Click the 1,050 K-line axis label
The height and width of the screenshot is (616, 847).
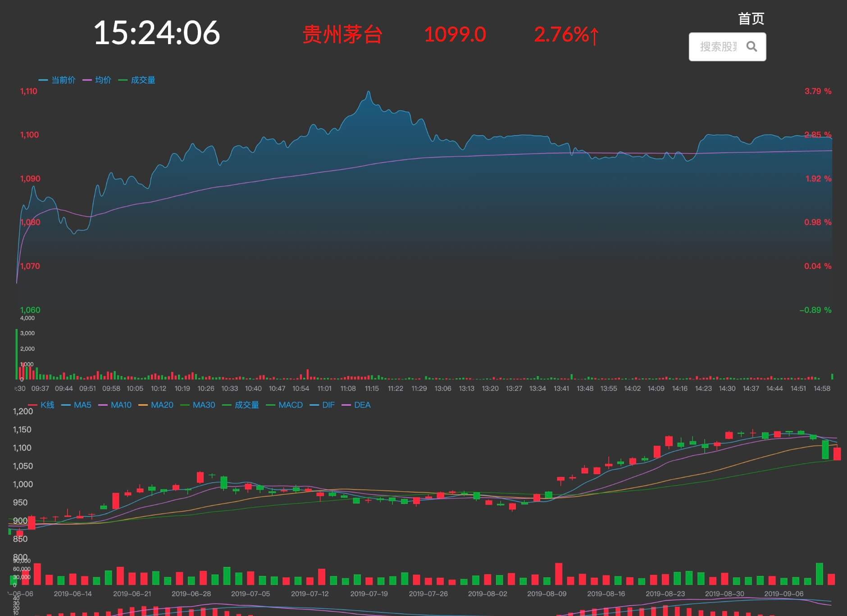point(23,466)
